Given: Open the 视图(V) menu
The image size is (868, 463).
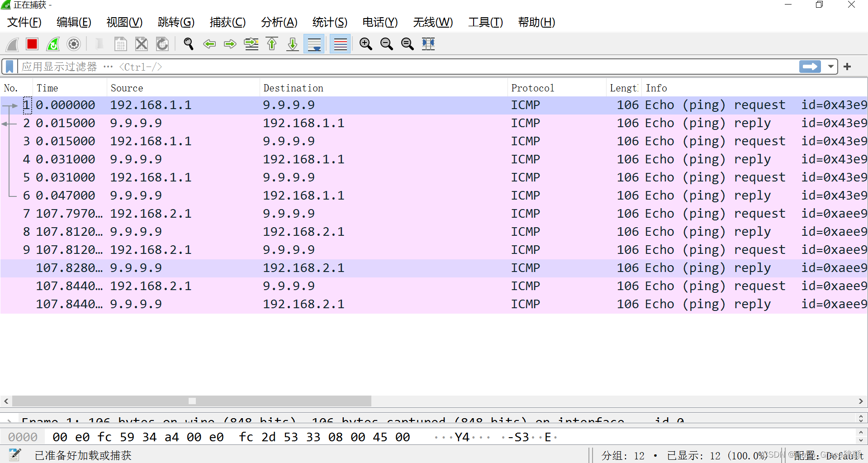Looking at the screenshot, I should click(x=124, y=22).
